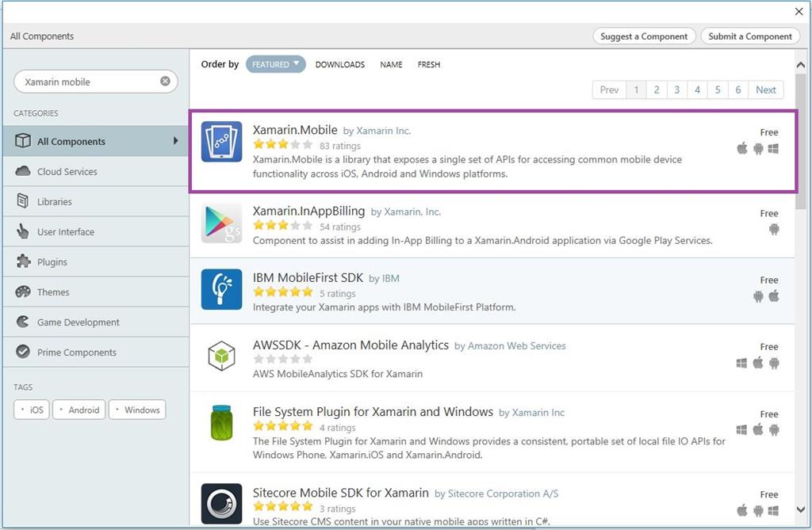Open the Game Development category
Screen dimensions: 812x530
(78, 322)
